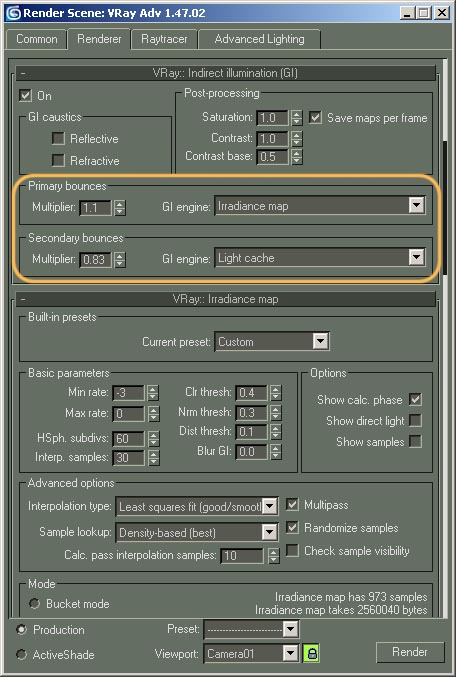The height and width of the screenshot is (677, 456).
Task: Enable Refractive GI caustics
Action: pos(58,161)
